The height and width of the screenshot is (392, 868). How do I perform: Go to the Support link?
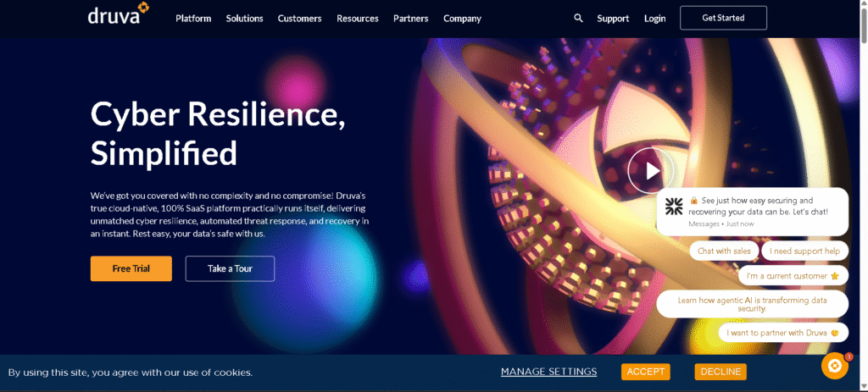point(613,19)
